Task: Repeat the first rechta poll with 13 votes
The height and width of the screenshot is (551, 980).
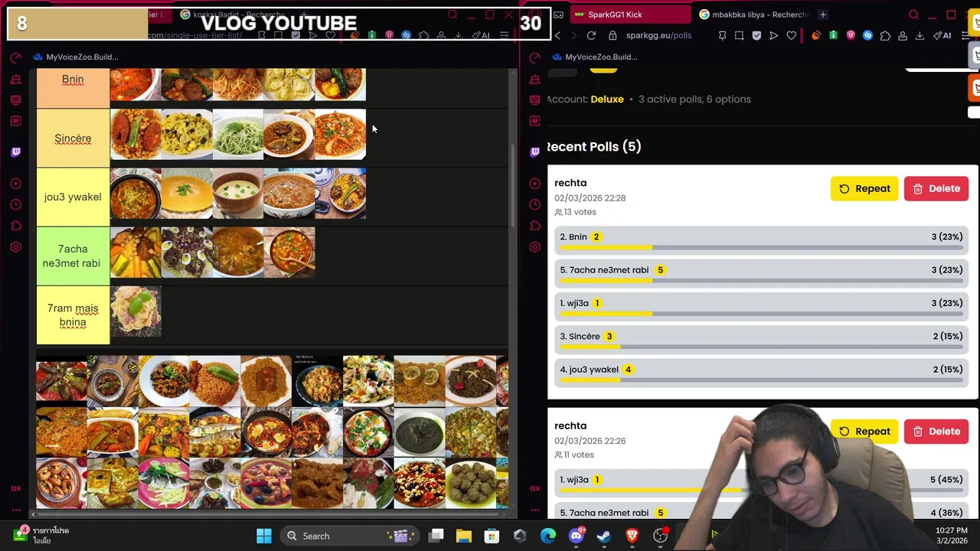Action: (x=864, y=188)
